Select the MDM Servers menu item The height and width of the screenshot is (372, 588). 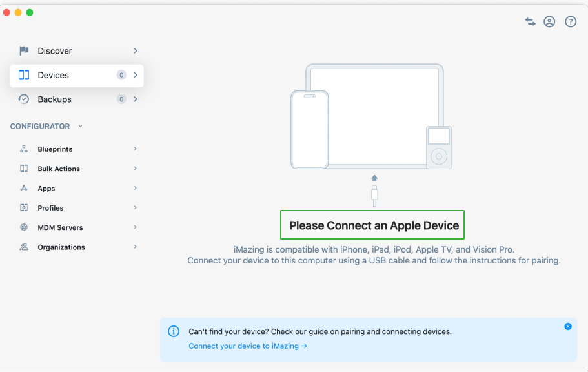60,227
